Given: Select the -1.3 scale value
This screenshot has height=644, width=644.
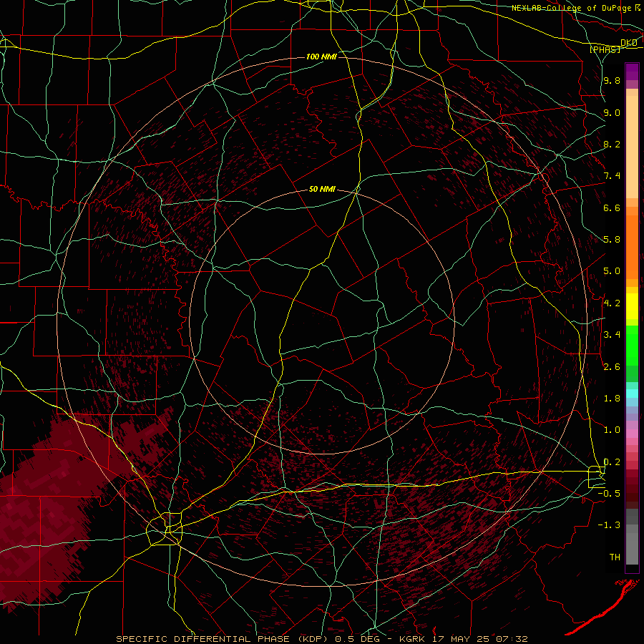Looking at the screenshot, I should pos(609,525).
